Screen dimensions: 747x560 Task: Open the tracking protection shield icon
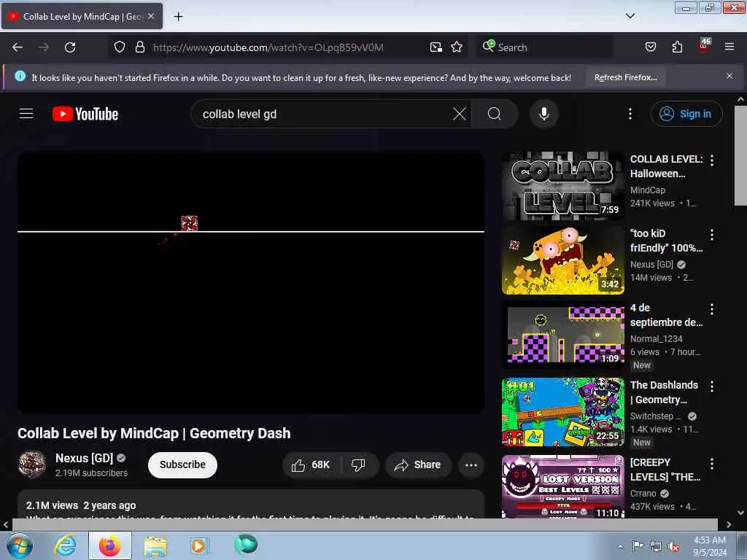[x=120, y=47]
